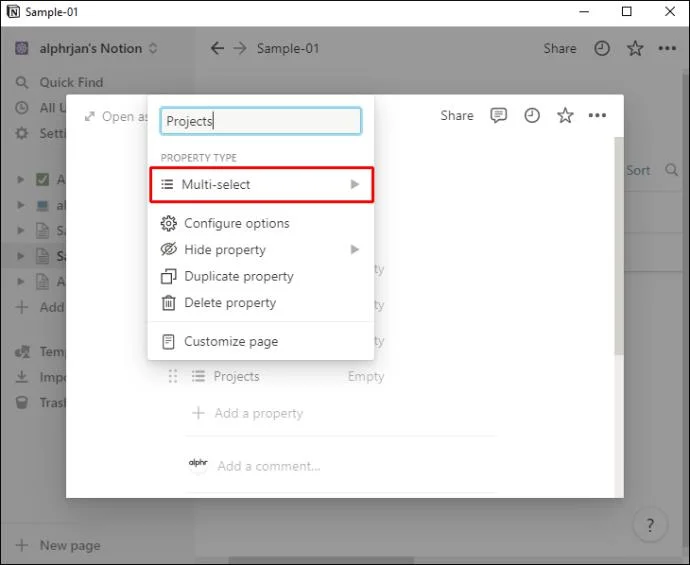Click the workspace avatar icon
The height and width of the screenshot is (565, 690).
click(x=22, y=48)
